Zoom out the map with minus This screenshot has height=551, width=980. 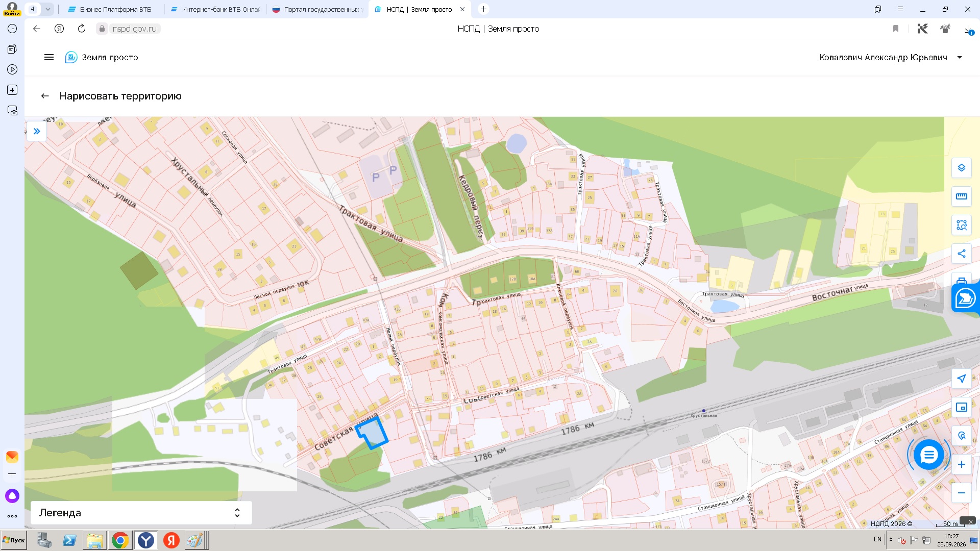tap(961, 493)
